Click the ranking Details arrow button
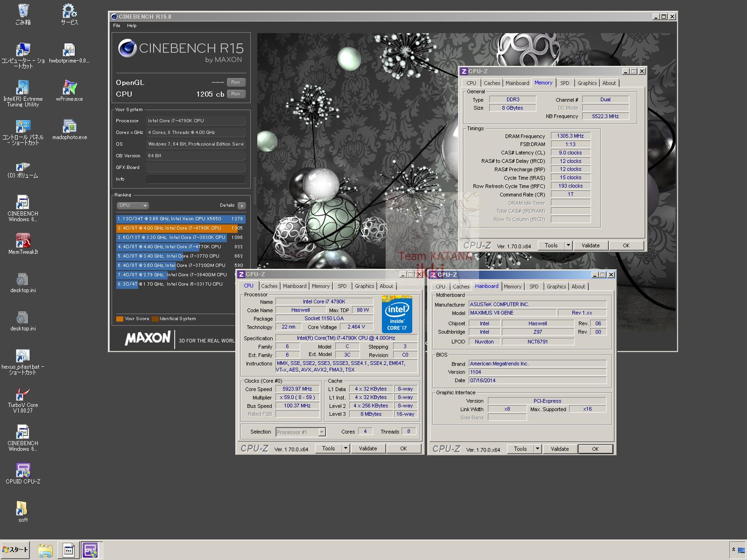 [x=241, y=205]
